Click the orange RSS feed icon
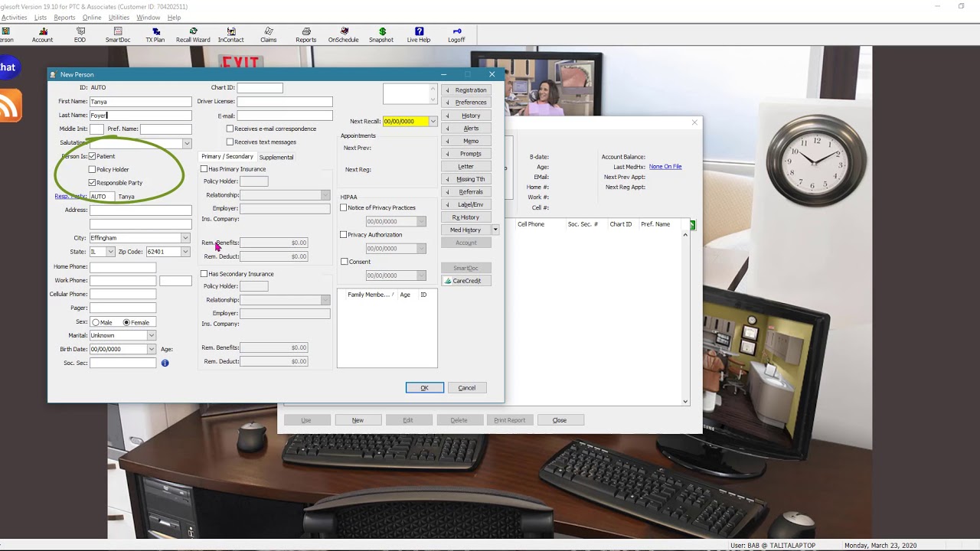Viewport: 980px width, 551px height. click(9, 105)
